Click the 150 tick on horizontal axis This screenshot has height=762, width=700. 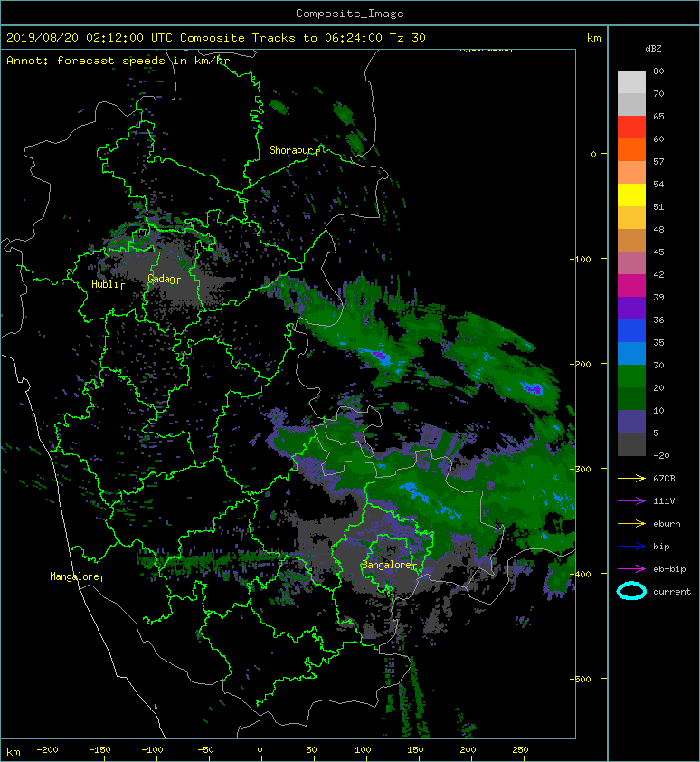tap(415, 750)
